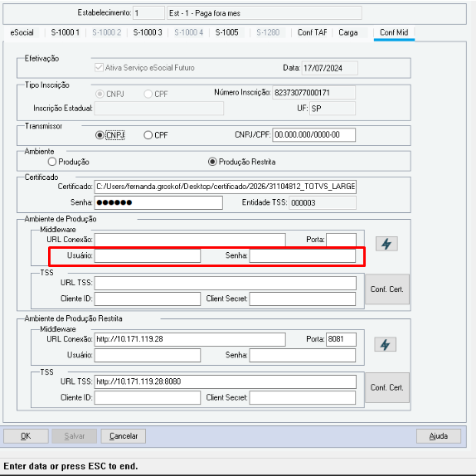Open the S-1000 4 tab
476x476 pixels.
pos(188,32)
